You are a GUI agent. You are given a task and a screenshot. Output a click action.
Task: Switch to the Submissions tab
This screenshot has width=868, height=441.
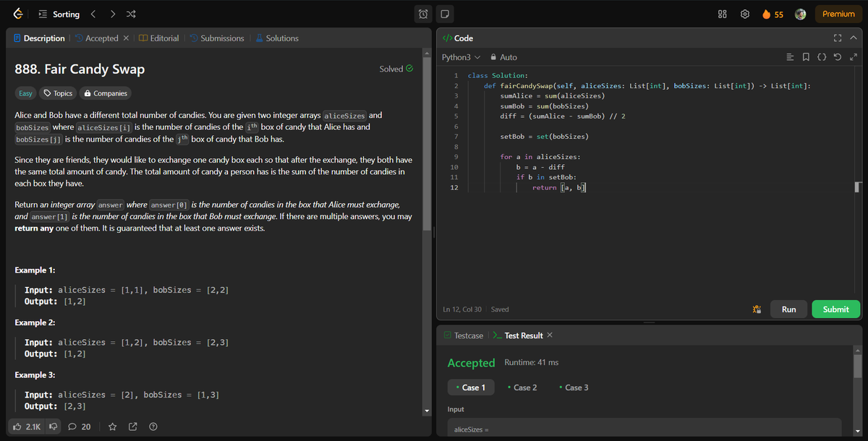tap(217, 38)
